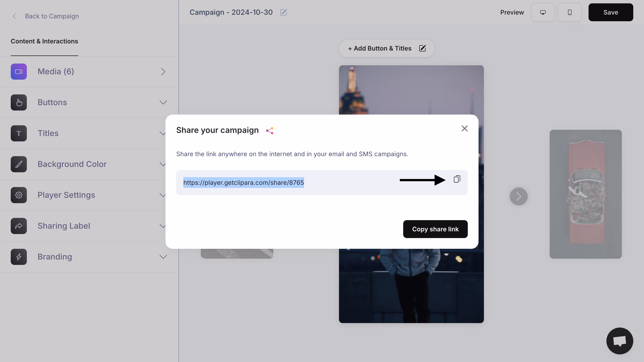This screenshot has width=644, height=362.
Task: Open the Content & Interactions tab
Action: pos(44,41)
